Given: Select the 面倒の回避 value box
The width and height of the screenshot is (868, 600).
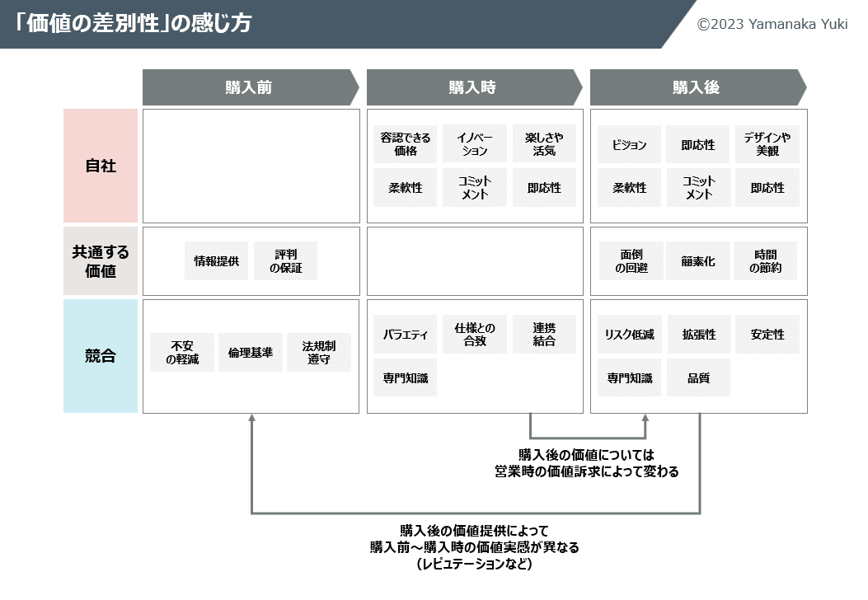Looking at the screenshot, I should (x=631, y=260).
